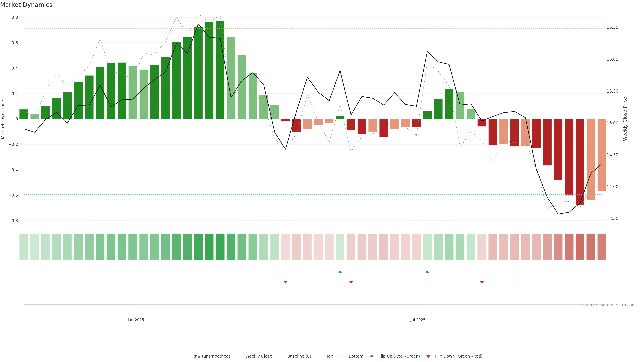Click the last red Flip Down triangle marker
Screen dimensions: 644x362
482,282
